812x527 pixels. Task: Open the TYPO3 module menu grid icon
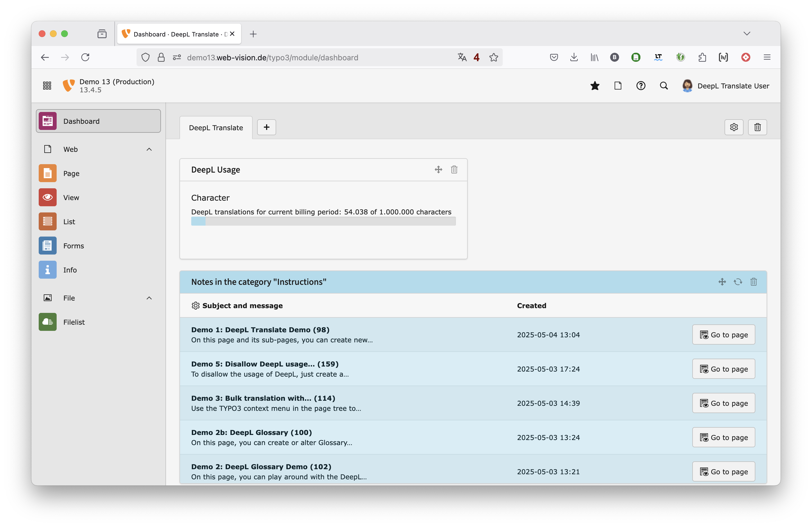pyautogui.click(x=47, y=85)
